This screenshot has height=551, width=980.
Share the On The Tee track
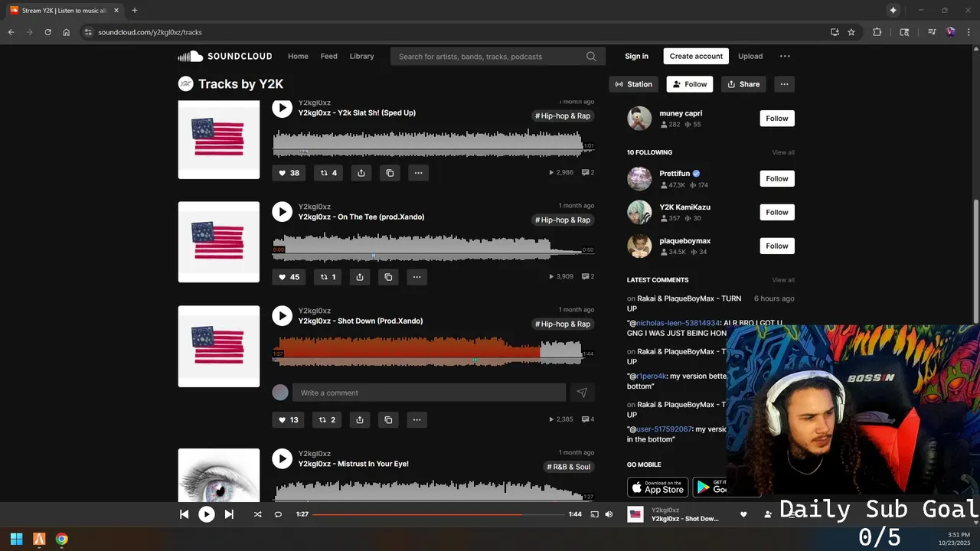(x=360, y=277)
